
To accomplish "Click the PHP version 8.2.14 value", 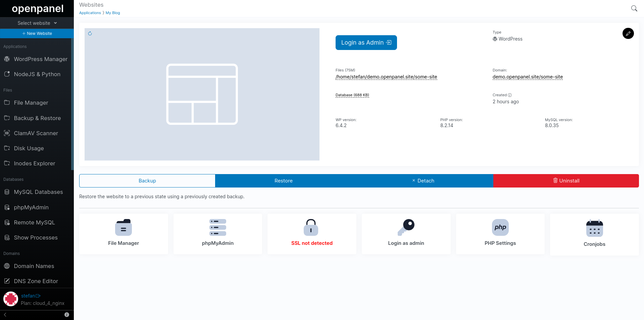I will tap(447, 125).
